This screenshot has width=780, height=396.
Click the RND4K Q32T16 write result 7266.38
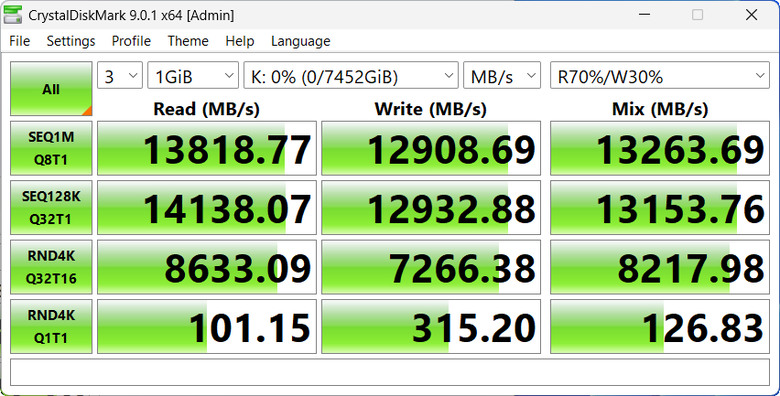[x=431, y=267]
